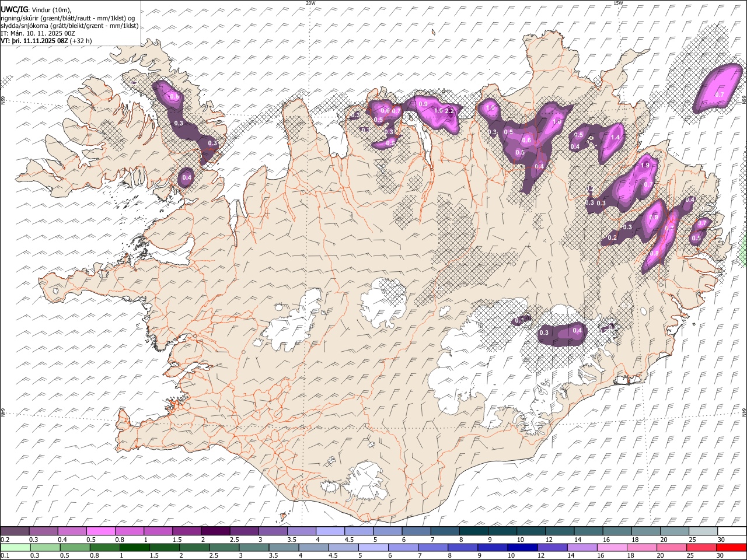Pick the 25 red-pink swatch, lower legend row

coord(701,547)
